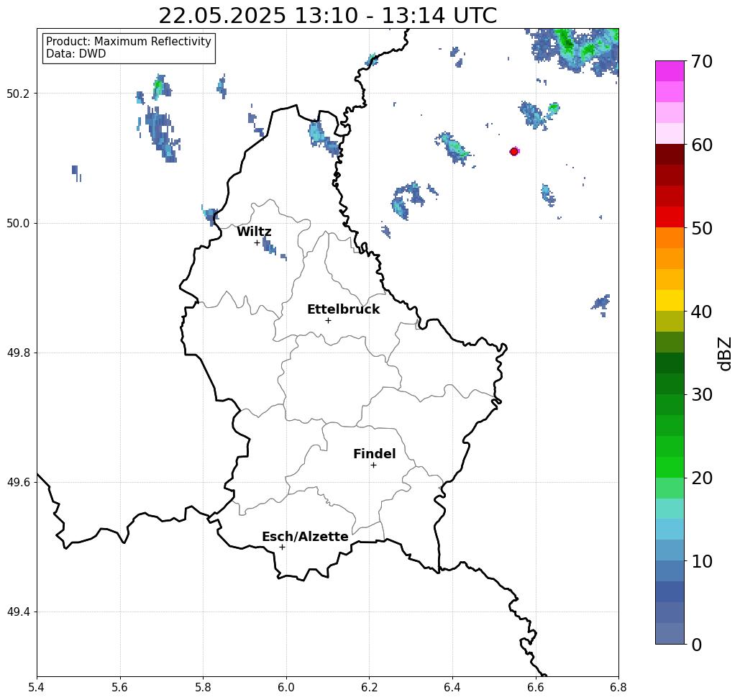Click the plus marker at Findel
The image size is (740, 700).
tap(373, 465)
